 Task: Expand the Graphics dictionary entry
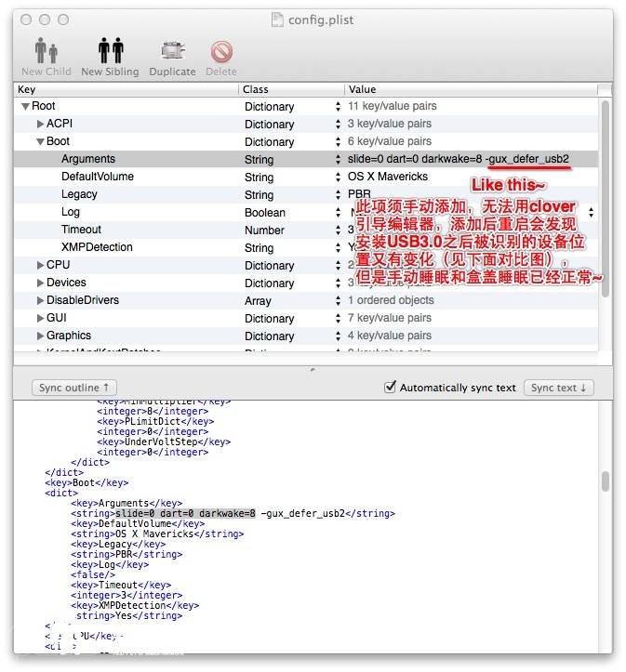pos(40,336)
